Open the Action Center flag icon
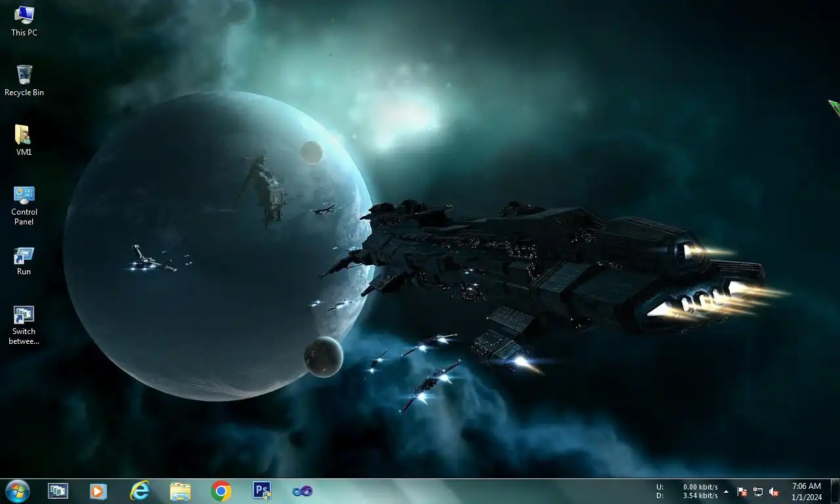Screen dimensions: 840x504 pyautogui.click(x=742, y=492)
